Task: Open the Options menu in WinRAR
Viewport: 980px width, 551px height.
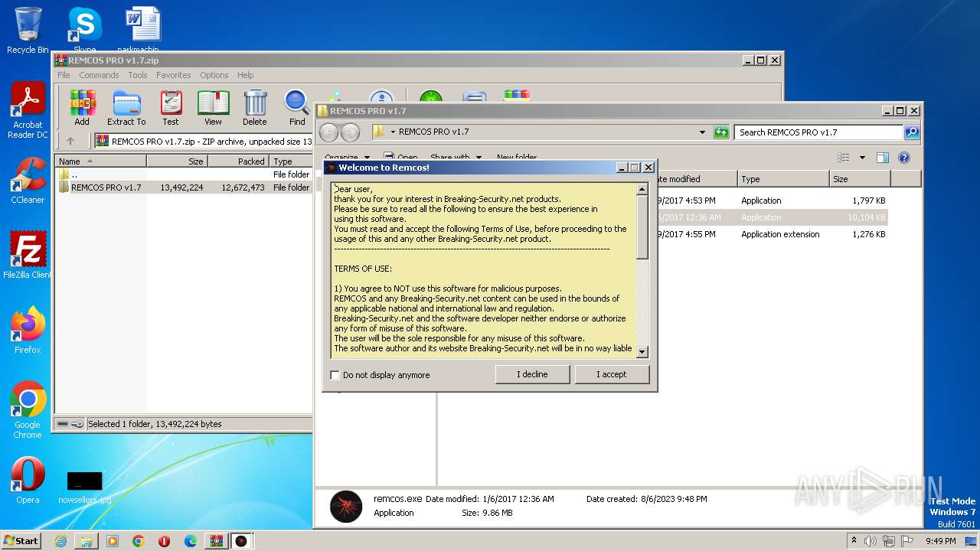Action: (x=214, y=75)
